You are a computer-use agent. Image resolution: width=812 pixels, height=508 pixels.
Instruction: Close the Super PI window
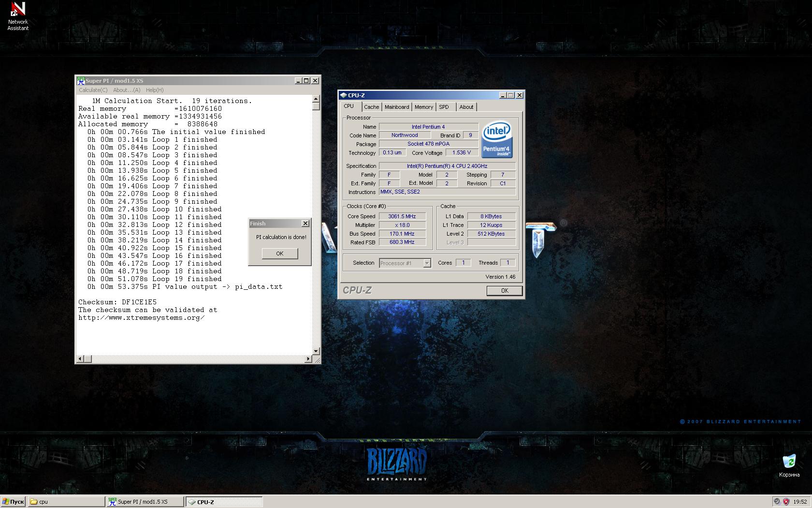point(315,81)
